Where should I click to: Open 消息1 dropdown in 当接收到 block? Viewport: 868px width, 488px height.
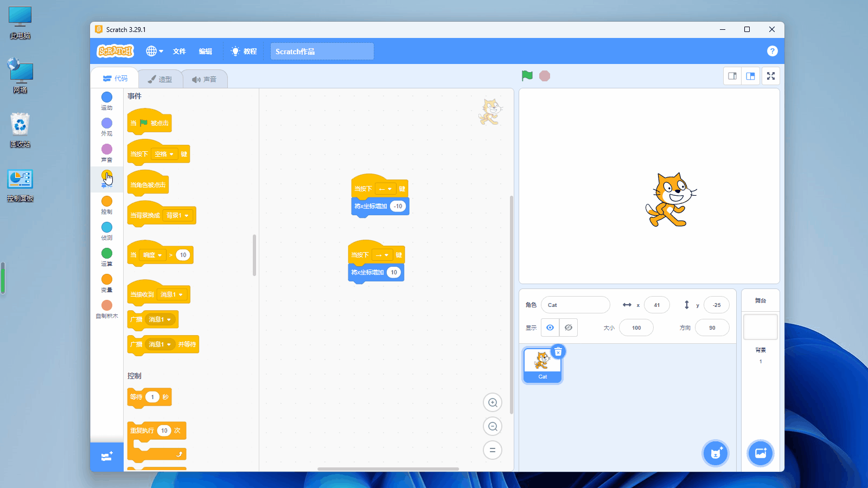coord(172,294)
